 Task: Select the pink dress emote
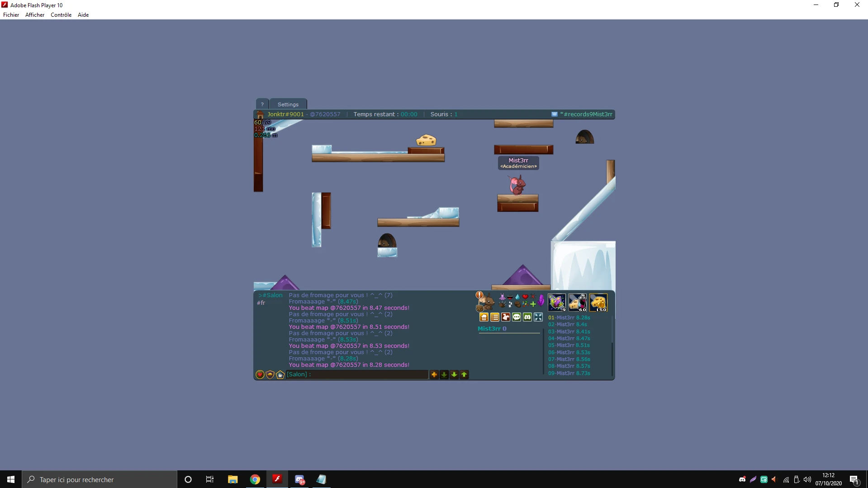click(502, 297)
